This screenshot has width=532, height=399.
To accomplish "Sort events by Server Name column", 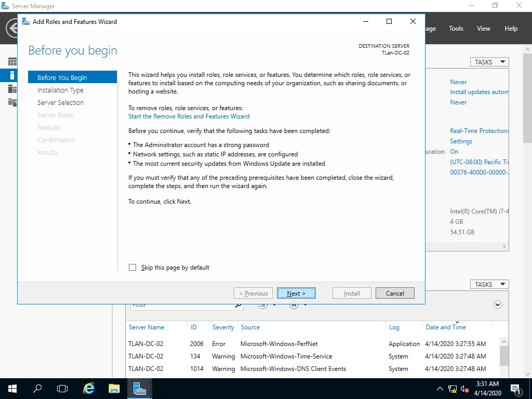I will coord(146,327).
